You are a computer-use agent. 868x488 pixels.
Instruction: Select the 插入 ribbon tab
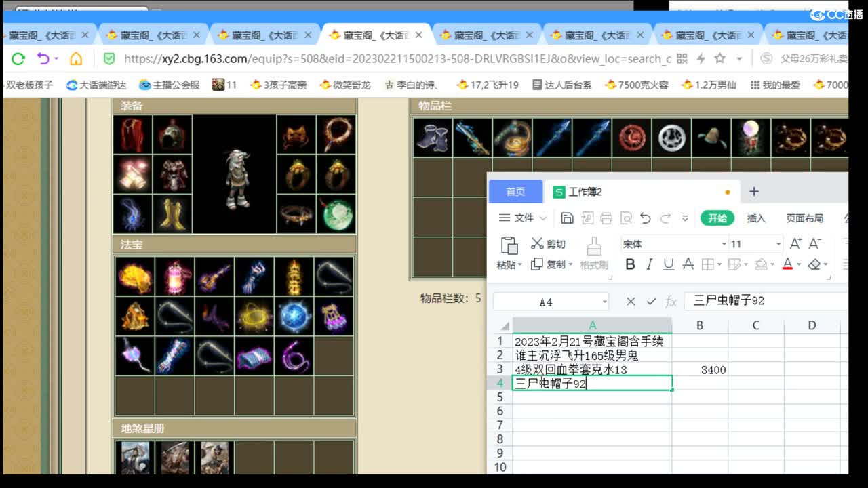pos(756,218)
